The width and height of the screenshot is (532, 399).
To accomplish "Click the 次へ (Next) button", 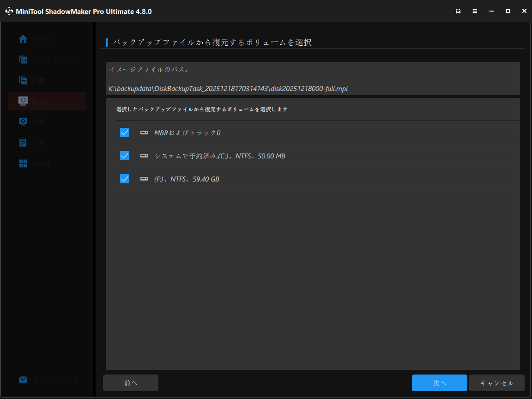I will 439,383.
